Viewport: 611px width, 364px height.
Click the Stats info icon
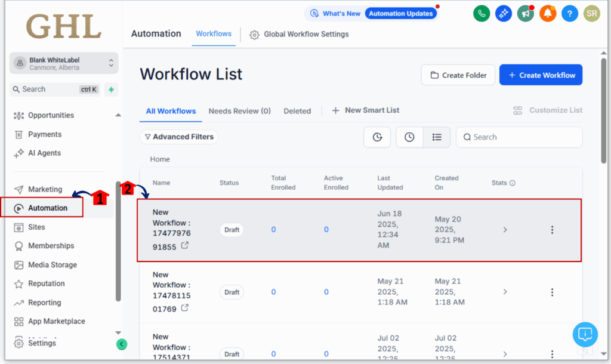513,183
